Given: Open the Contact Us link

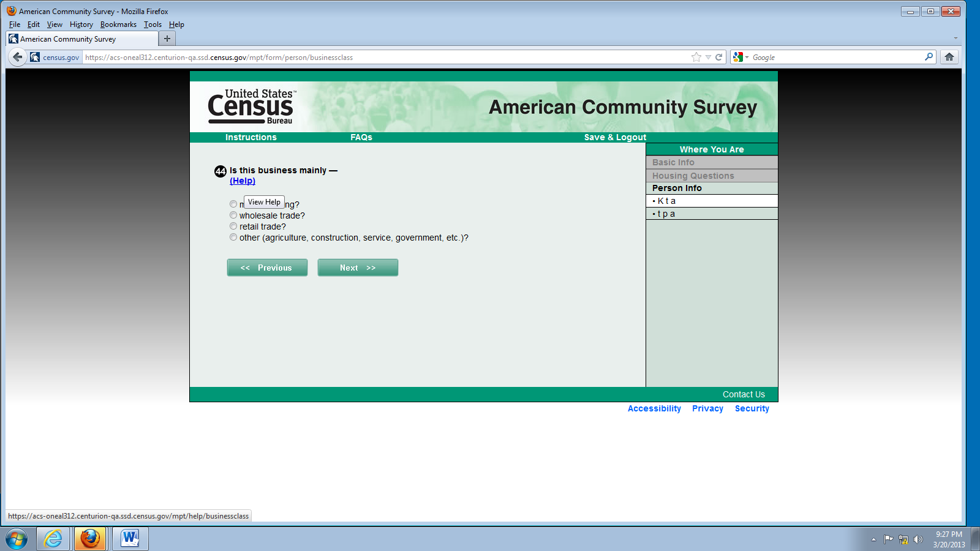Looking at the screenshot, I should click(x=744, y=394).
